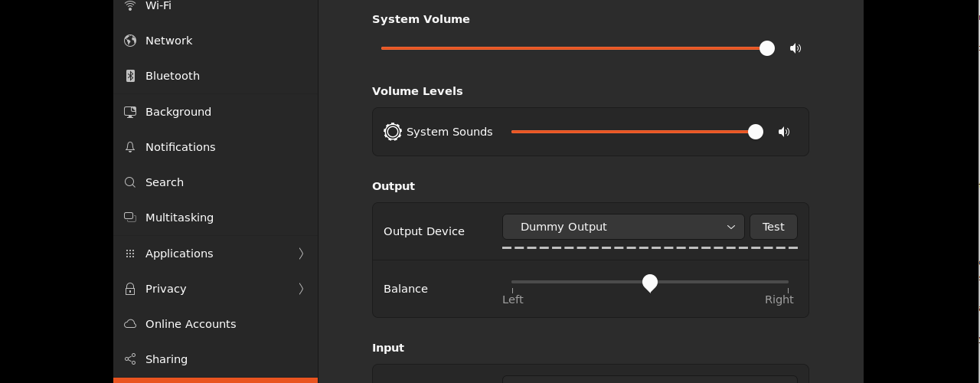Expand the Applications submenu chevron
Image resolution: width=980 pixels, height=383 pixels.
click(x=301, y=254)
